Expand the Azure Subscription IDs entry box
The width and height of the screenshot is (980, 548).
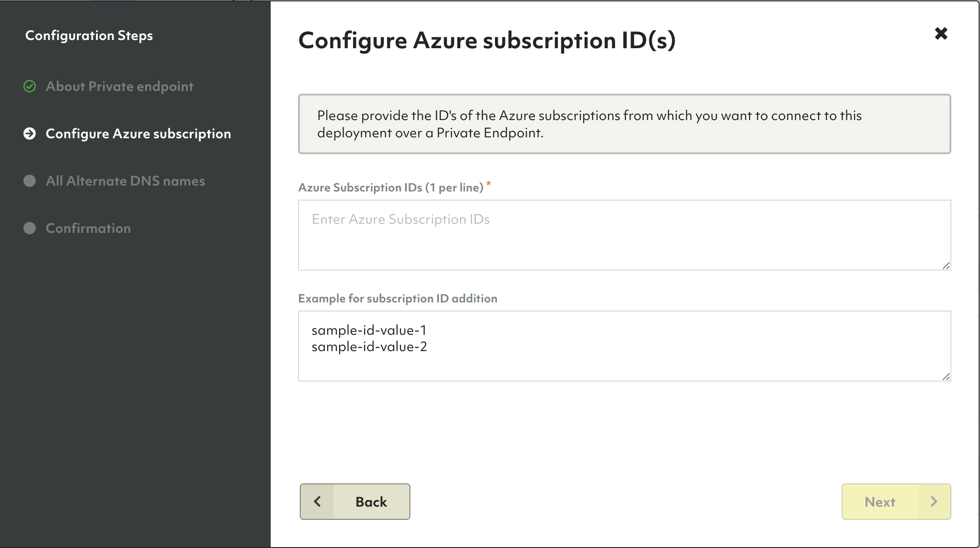tap(947, 266)
